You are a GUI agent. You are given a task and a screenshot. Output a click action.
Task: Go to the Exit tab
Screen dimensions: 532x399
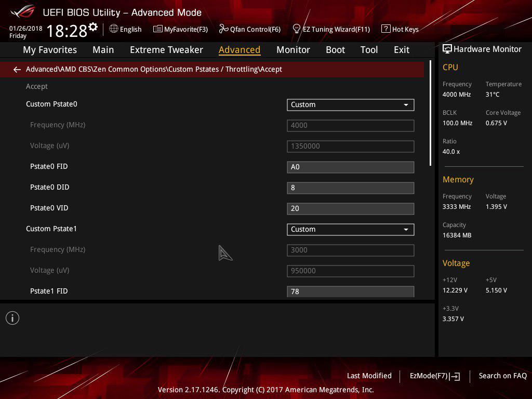[x=402, y=50]
